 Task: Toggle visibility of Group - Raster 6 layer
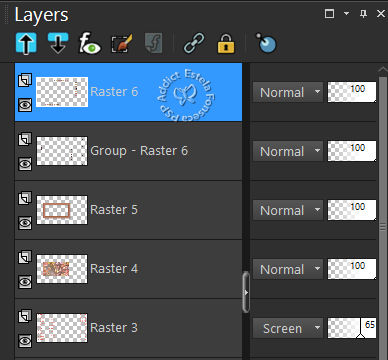click(25, 164)
